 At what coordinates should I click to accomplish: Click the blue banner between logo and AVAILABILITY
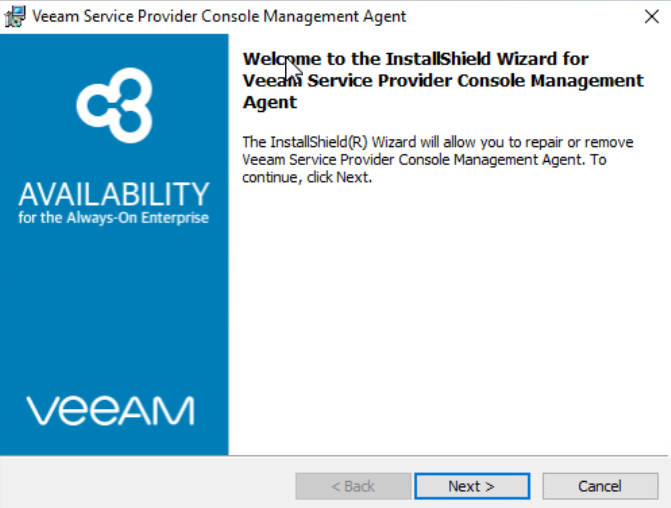pos(114,155)
